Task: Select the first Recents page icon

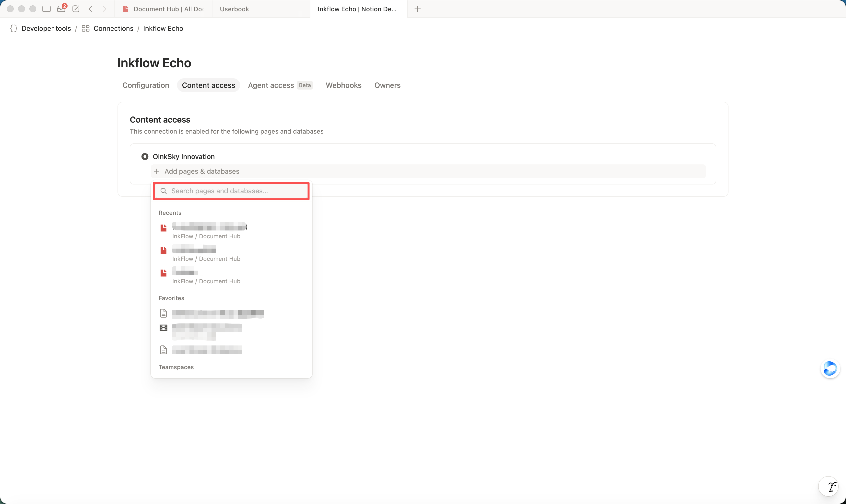Action: pos(164,227)
